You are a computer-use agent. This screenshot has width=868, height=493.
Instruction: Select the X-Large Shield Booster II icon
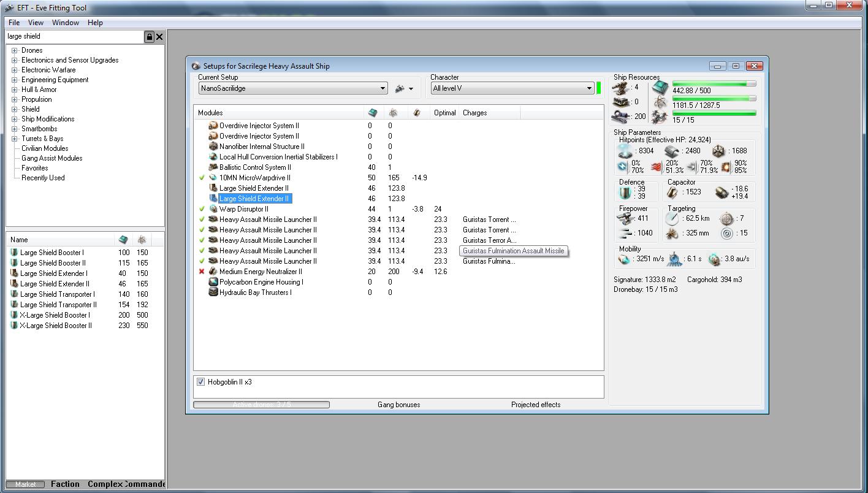14,326
